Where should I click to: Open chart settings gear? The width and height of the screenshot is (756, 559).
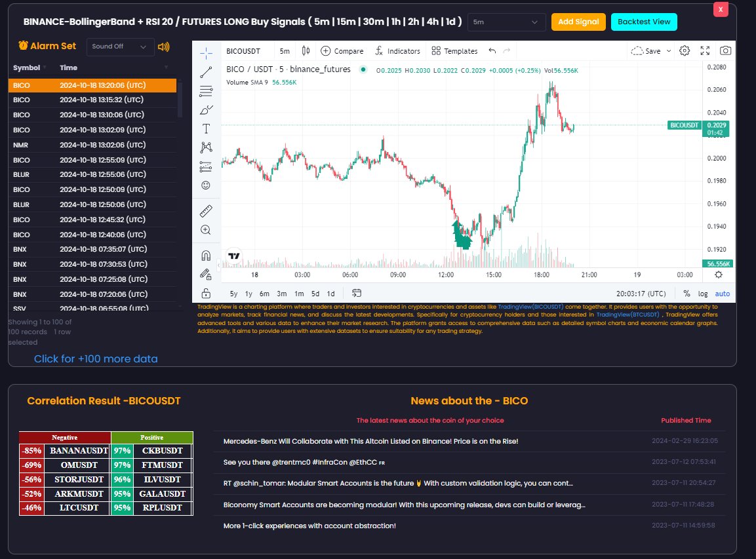coord(685,50)
